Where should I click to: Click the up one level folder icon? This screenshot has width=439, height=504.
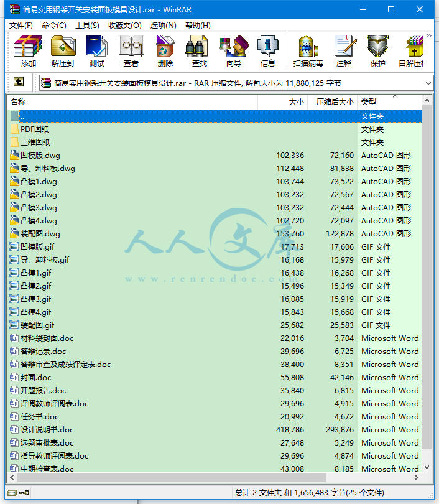pos(19,82)
